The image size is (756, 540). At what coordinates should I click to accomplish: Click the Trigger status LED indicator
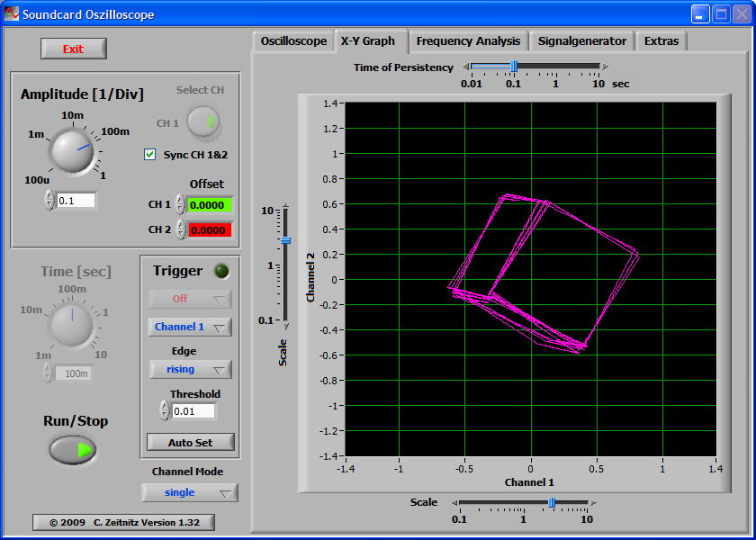pyautogui.click(x=220, y=271)
